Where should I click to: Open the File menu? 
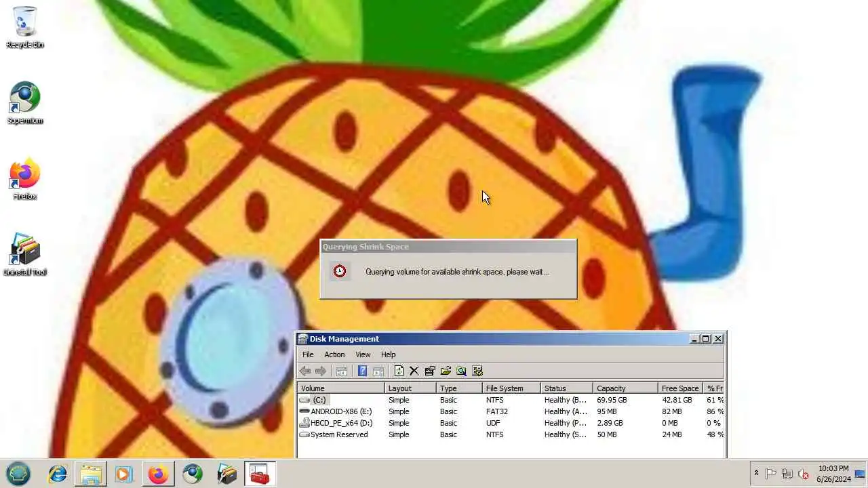(x=308, y=354)
